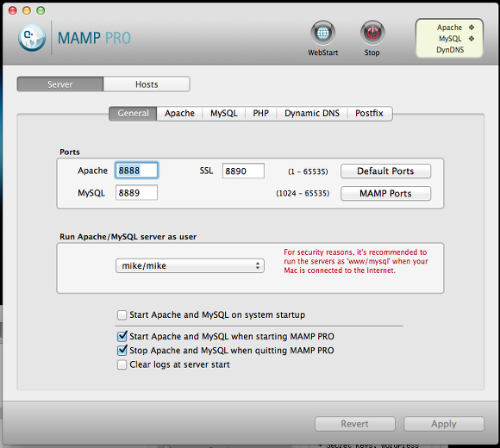Uncheck Stop Apache and MySQL when quitting
Image resolution: width=500 pixels, height=448 pixels.
(x=122, y=351)
